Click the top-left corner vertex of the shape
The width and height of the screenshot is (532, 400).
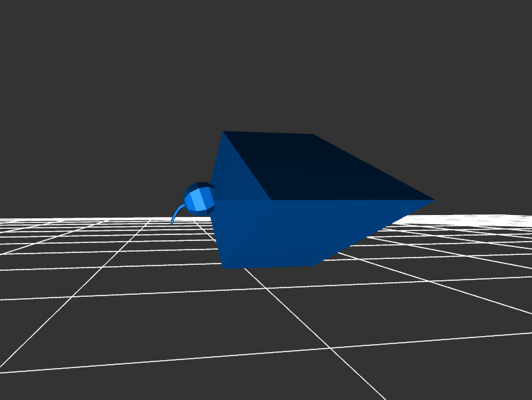tap(223, 132)
